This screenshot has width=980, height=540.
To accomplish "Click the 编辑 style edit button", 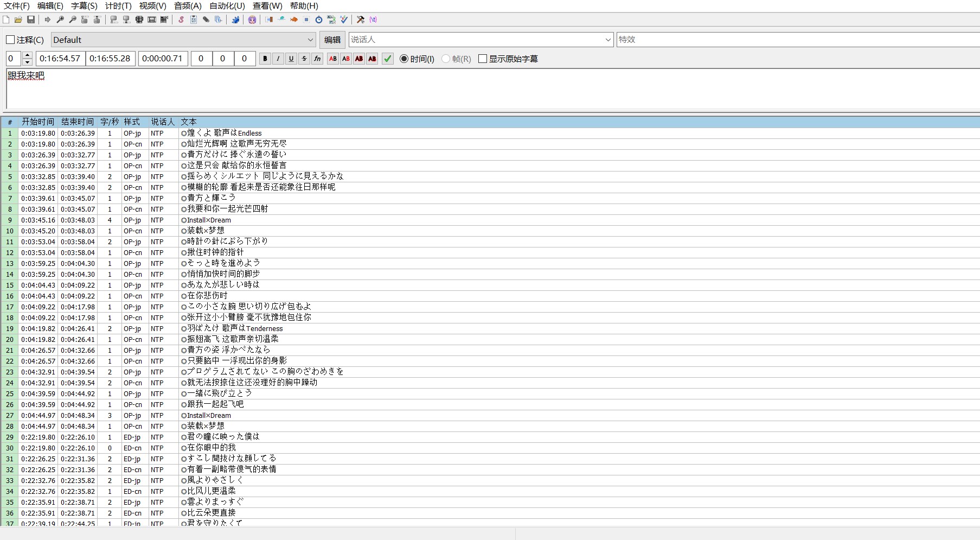I will (x=332, y=40).
